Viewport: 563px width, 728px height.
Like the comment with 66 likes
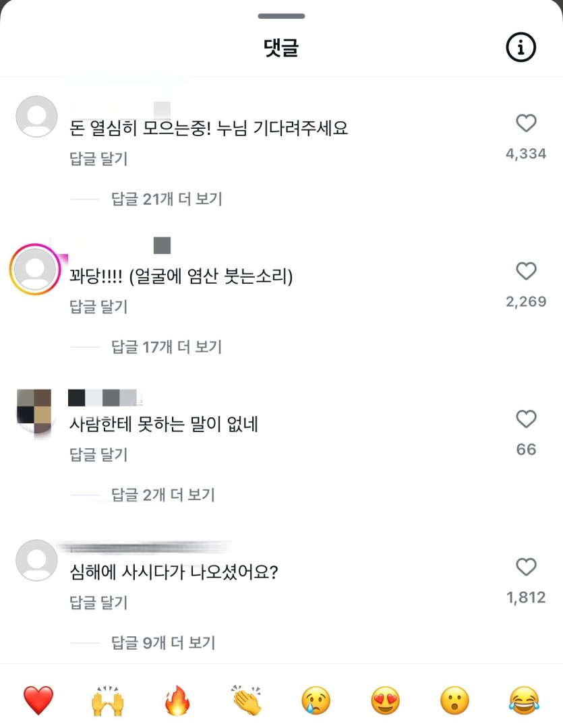[526, 419]
